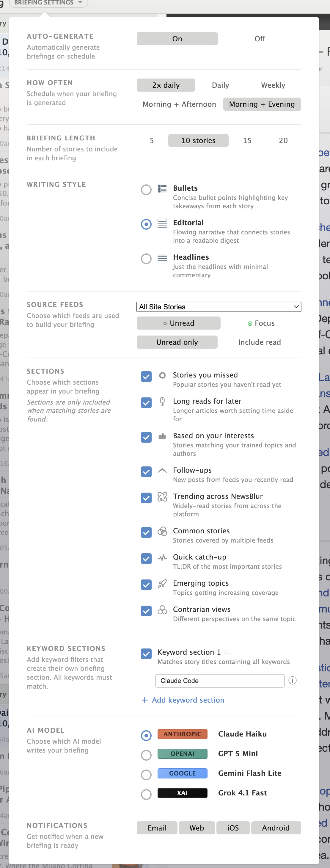Click the Contrarian views icon
The width and height of the screenshot is (330, 868).
click(162, 610)
